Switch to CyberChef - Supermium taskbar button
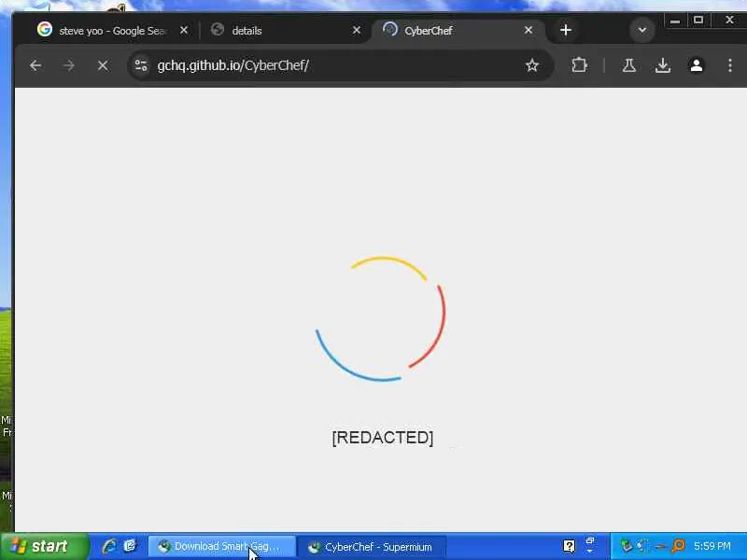This screenshot has width=747, height=560. [373, 546]
